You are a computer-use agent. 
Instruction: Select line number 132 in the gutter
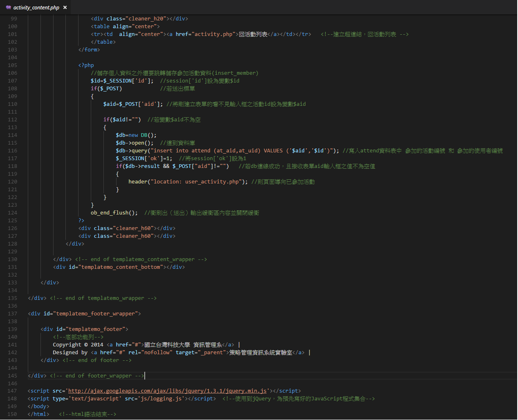13,275
